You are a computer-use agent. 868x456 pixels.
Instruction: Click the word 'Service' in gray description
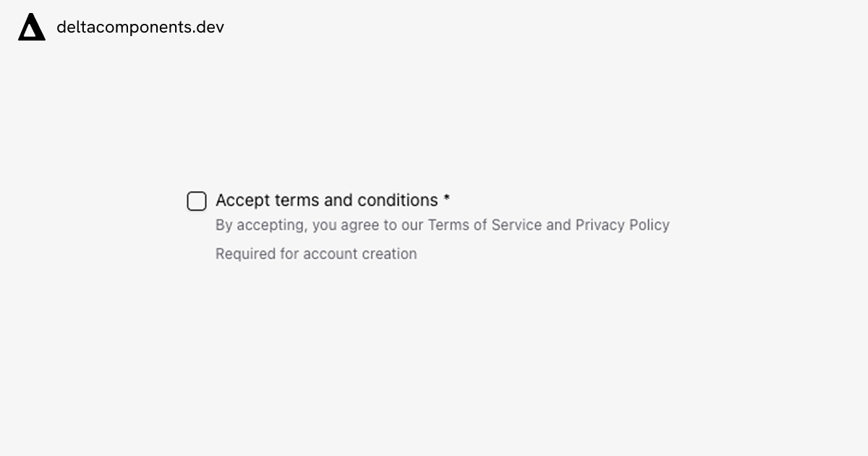tap(516, 225)
